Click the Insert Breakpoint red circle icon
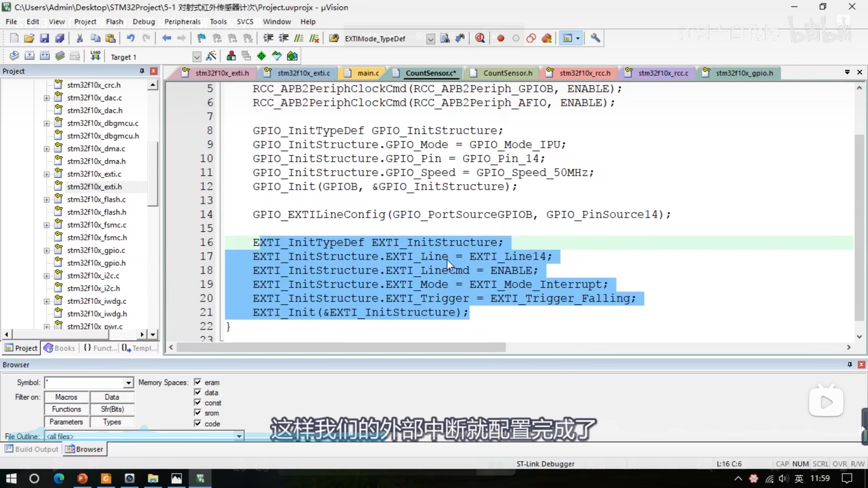 (x=500, y=38)
